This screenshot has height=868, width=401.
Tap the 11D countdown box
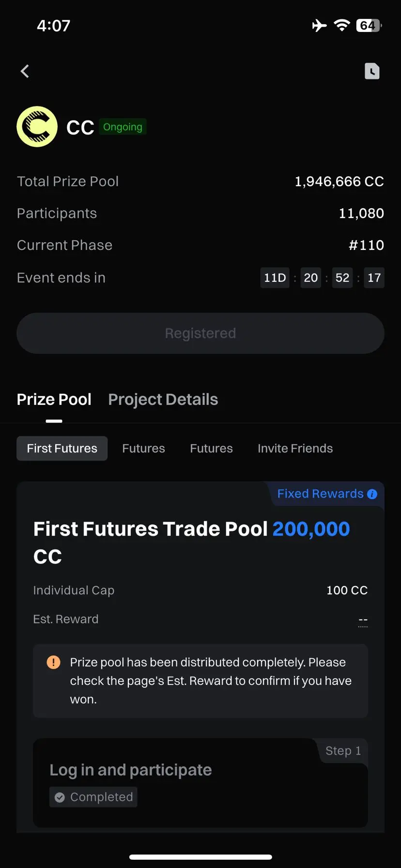(x=275, y=278)
